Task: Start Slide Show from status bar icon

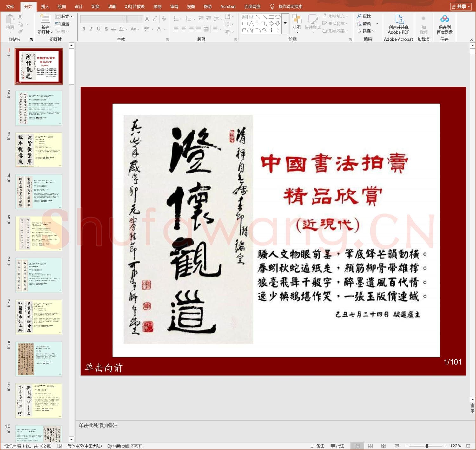Action: pos(397,446)
